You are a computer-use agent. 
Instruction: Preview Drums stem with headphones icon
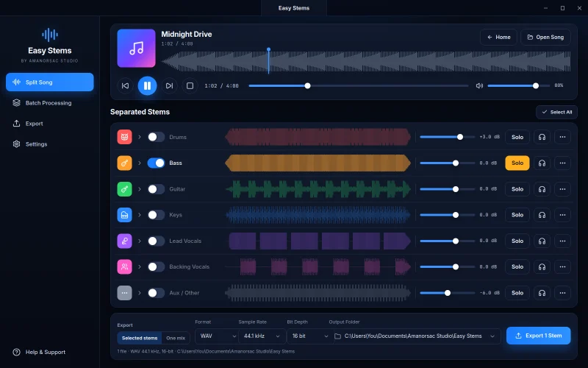click(542, 137)
